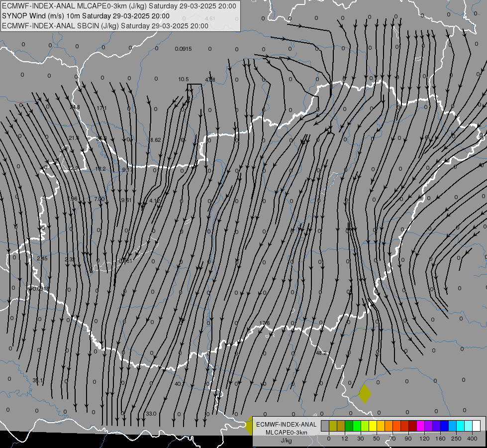The height and width of the screenshot is (448, 487).
Task: Click the map value 4.12
Action: click(154, 201)
